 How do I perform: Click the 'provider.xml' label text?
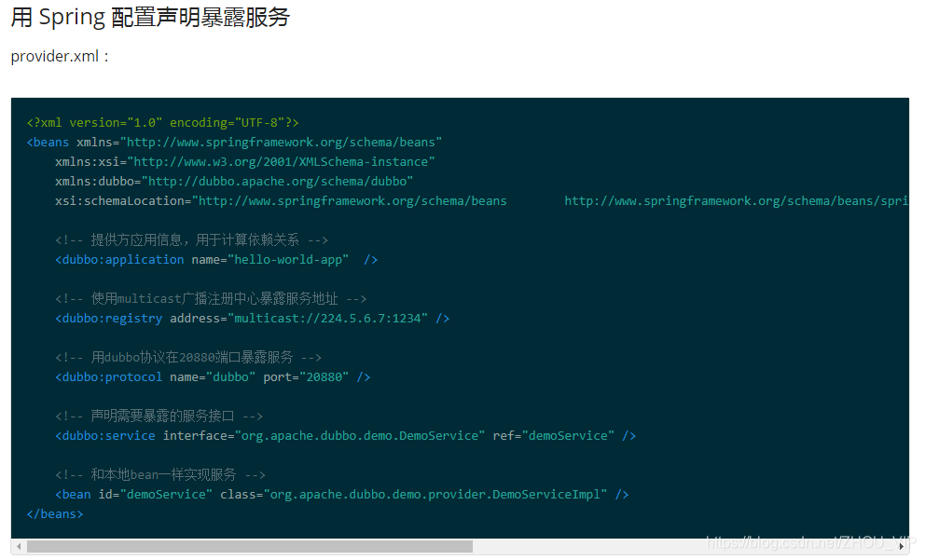60,57
